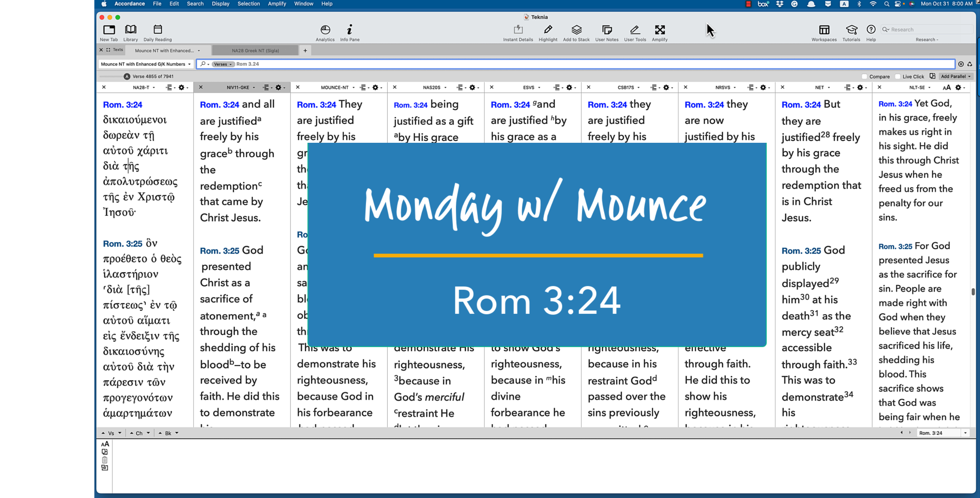Close the NA28-T pane
This screenshot has height=498, width=980.
point(104,87)
